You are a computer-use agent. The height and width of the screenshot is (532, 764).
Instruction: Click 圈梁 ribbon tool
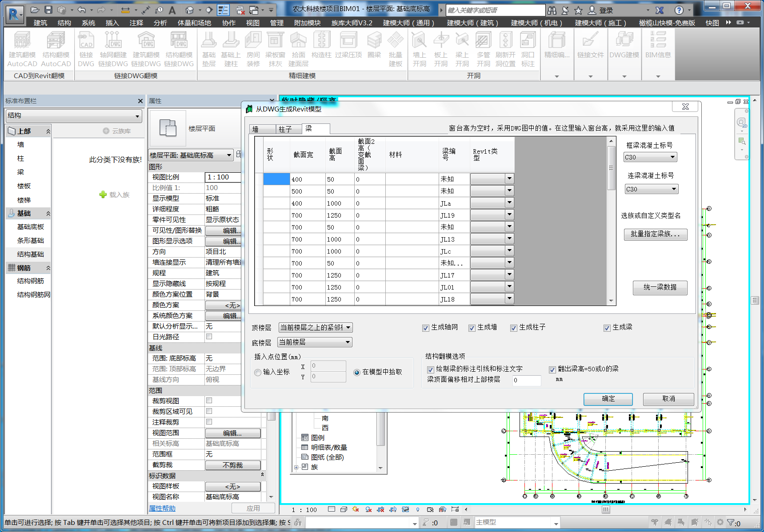pos(374,46)
